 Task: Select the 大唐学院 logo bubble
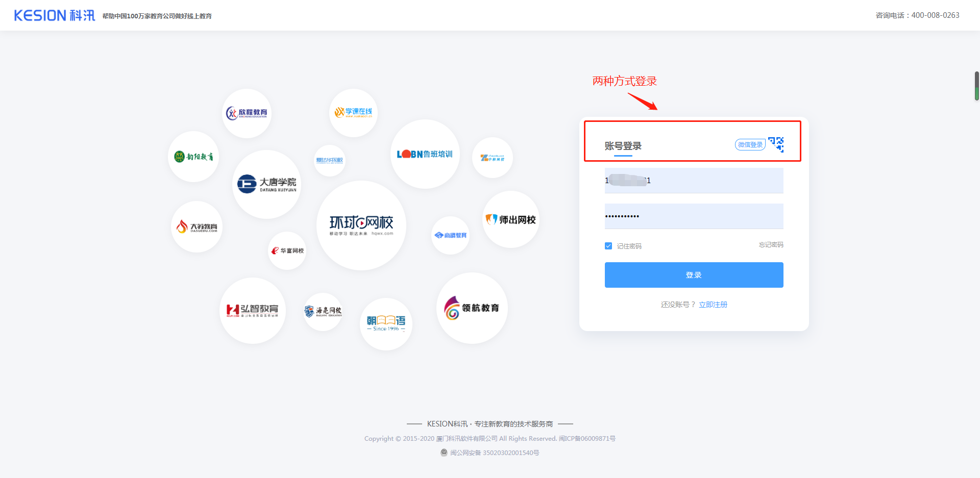tap(266, 184)
